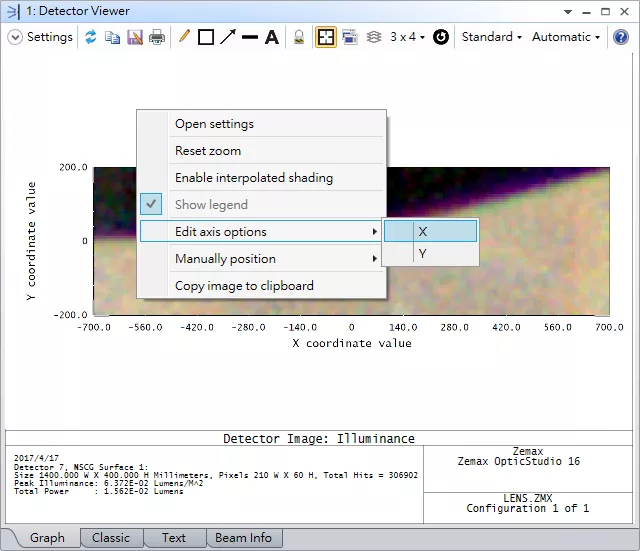The width and height of the screenshot is (640, 551).
Task: Open the 3 x 4 layout dropdown
Action: pyautogui.click(x=407, y=37)
